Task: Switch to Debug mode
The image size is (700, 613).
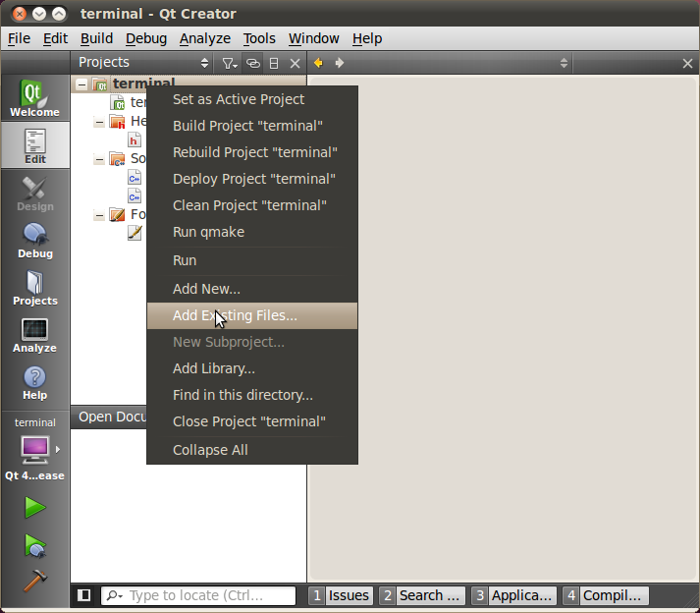Action: pyautogui.click(x=34, y=240)
